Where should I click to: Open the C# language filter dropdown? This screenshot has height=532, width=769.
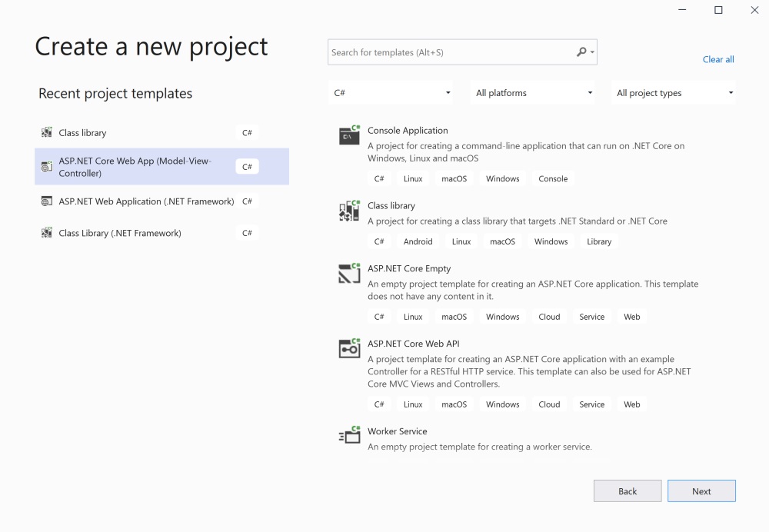(390, 93)
